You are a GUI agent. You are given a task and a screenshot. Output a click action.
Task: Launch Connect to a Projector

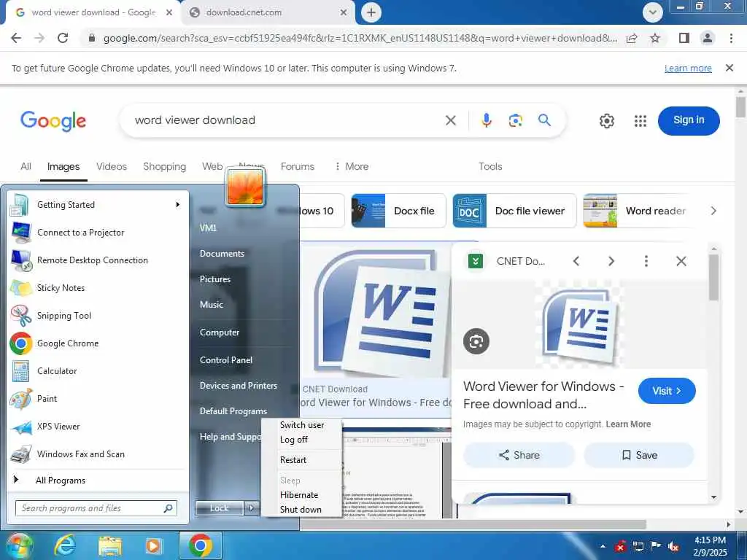(98, 233)
